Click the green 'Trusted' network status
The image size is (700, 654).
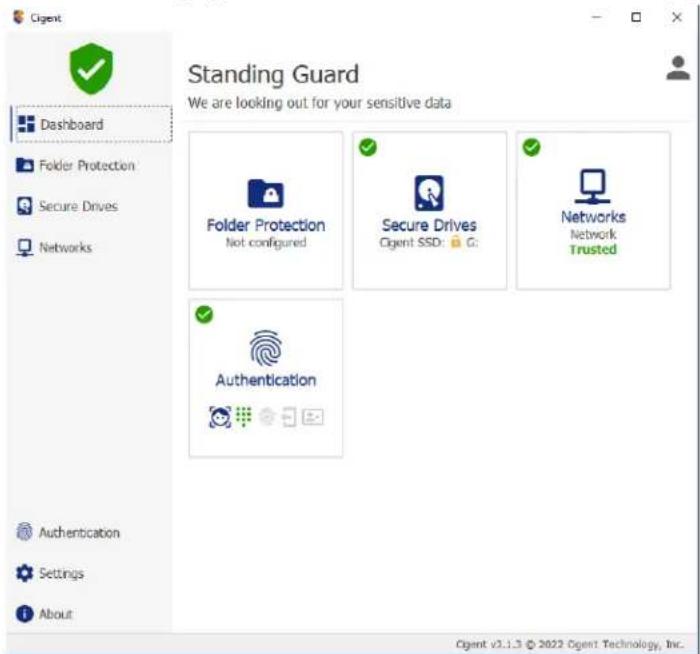point(593,249)
